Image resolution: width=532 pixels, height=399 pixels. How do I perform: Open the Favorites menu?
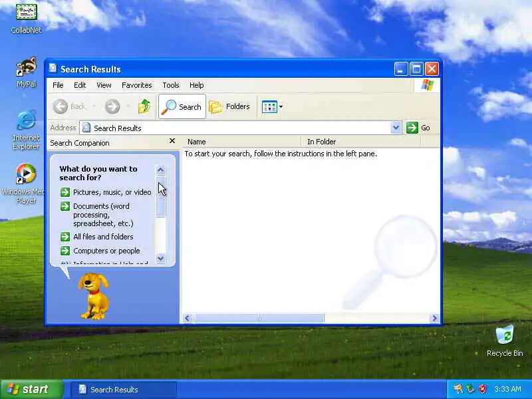[x=137, y=85]
